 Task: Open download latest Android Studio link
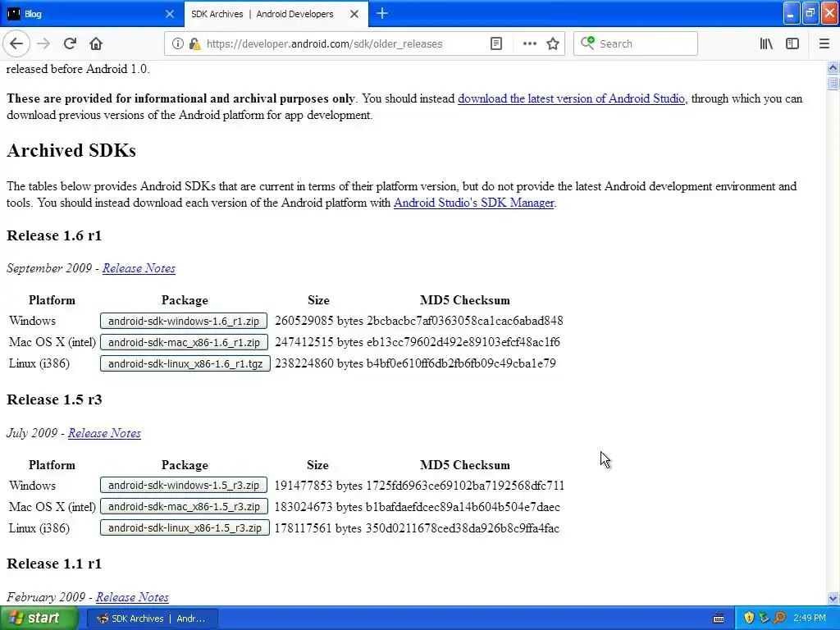[571, 98]
